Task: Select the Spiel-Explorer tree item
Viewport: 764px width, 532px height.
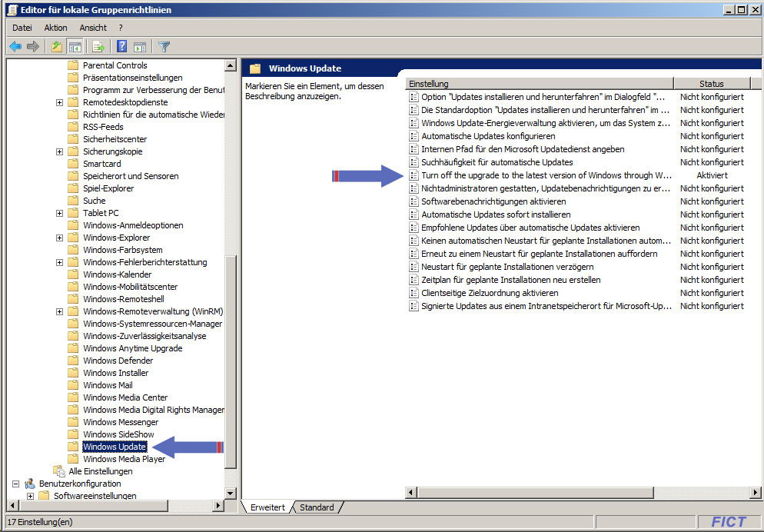Action: point(108,188)
